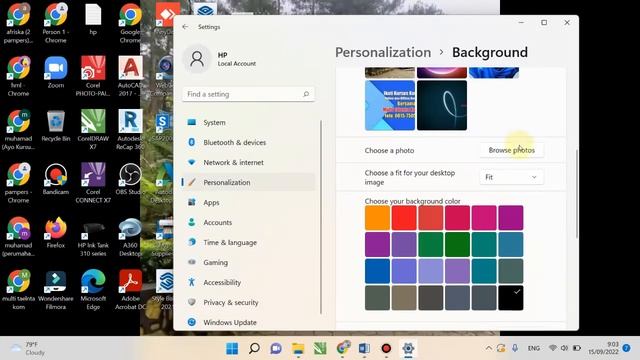The height and width of the screenshot is (360, 640).
Task: Open Word from the taskbar
Action: point(364,349)
